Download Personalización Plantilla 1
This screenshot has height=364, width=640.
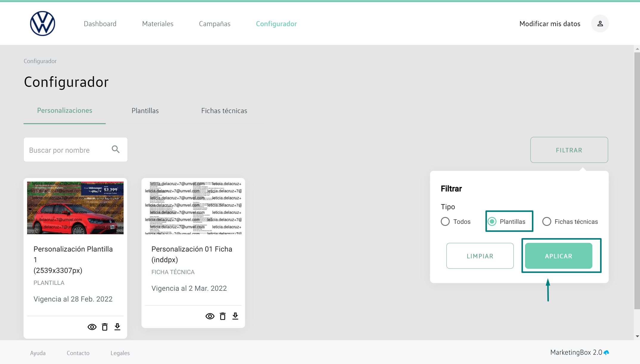point(117,327)
